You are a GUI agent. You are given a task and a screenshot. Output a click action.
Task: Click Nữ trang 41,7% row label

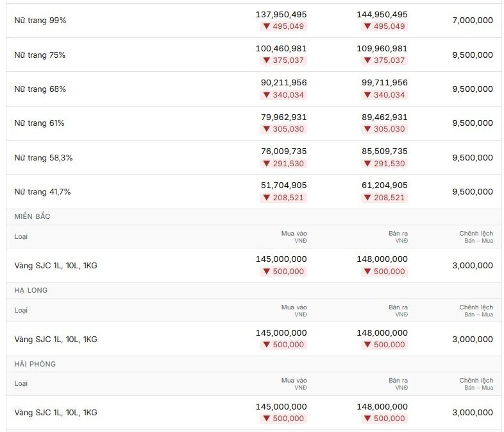click(42, 192)
